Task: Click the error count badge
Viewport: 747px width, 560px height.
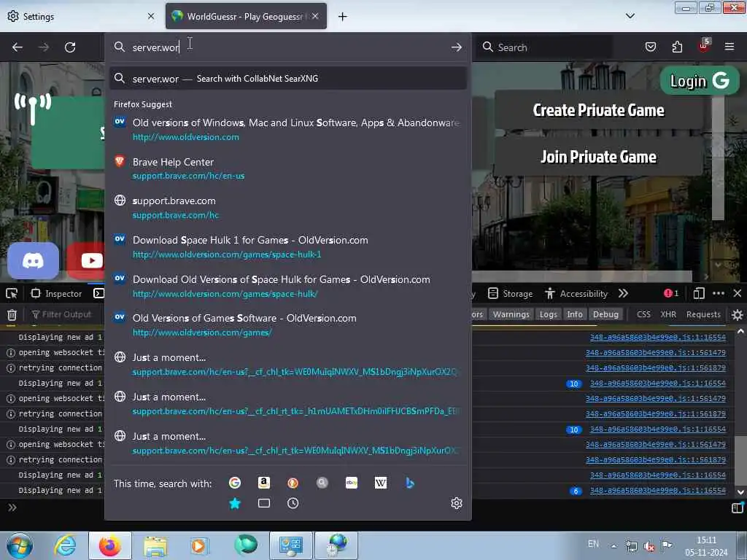Action: tap(671, 293)
